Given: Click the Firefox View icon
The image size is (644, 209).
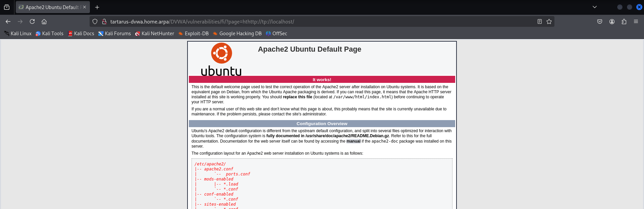Looking at the screenshot, I should pyautogui.click(x=7, y=7).
